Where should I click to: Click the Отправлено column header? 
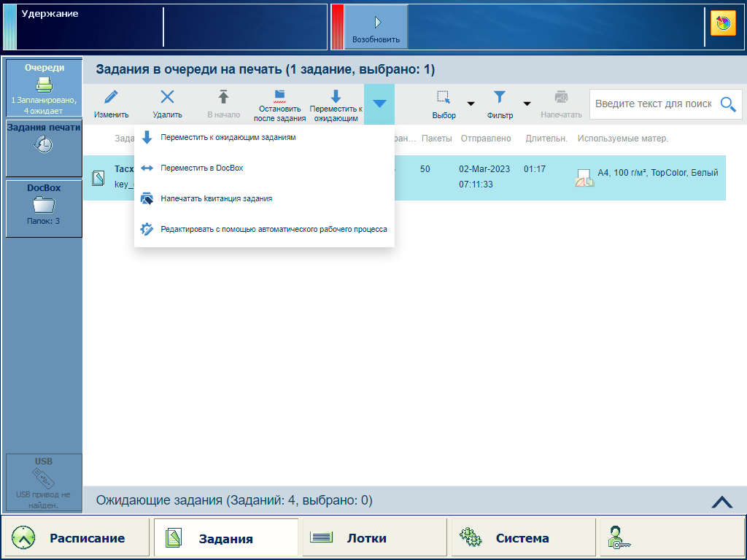click(x=485, y=139)
